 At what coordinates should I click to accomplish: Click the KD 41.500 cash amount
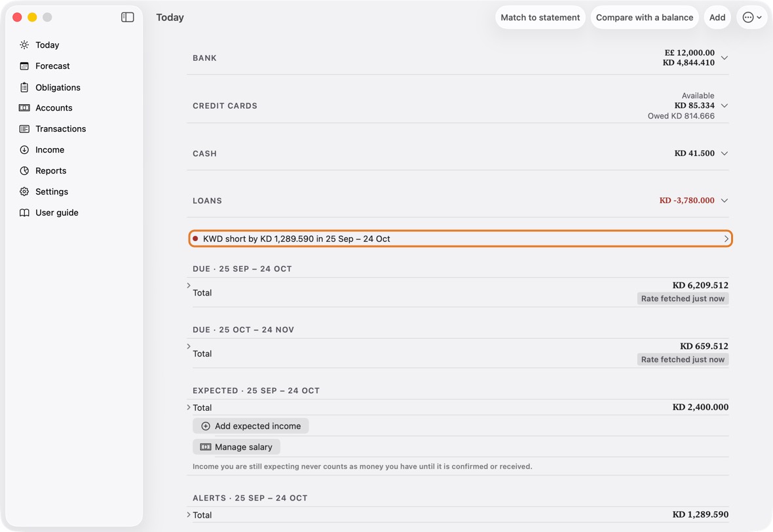click(x=694, y=153)
